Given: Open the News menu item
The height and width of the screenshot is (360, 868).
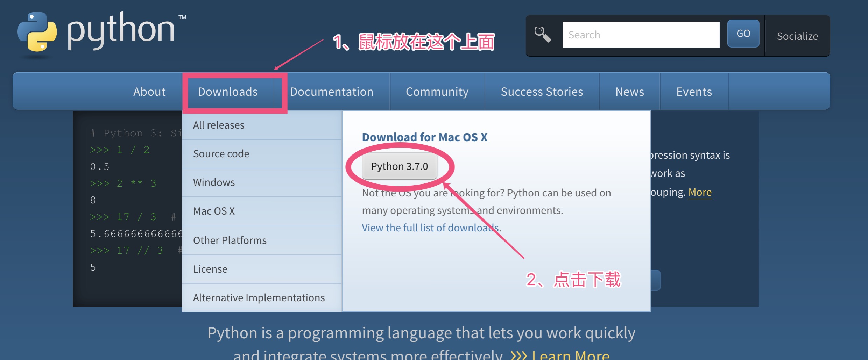Looking at the screenshot, I should coord(630,92).
